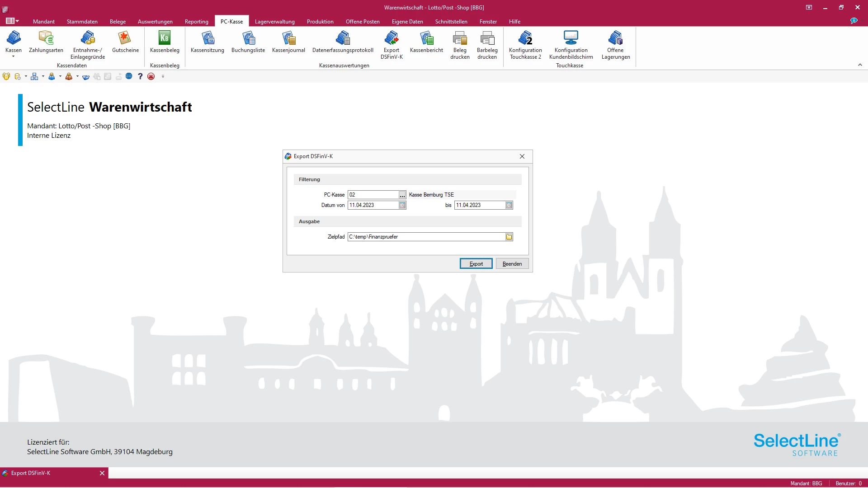
Task: Open dropdown next to organization chart icon
Action: coord(43,76)
